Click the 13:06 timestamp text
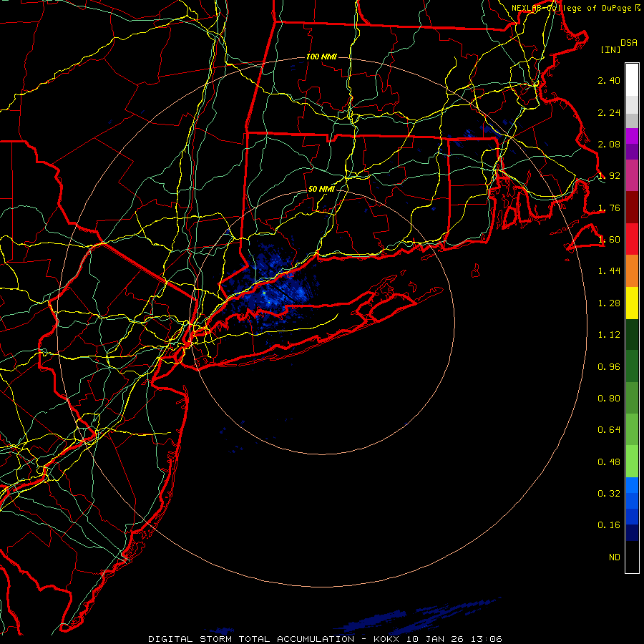 click(487, 639)
